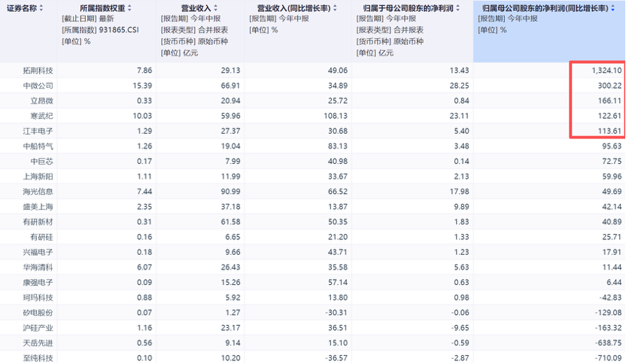Sort by 所属指数权重 column arrows
The height and width of the screenshot is (364, 626).
[x=129, y=8]
